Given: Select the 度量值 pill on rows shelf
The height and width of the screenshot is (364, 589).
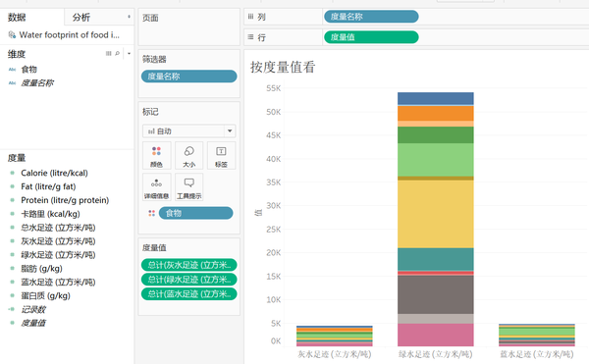Looking at the screenshot, I should coord(371,37).
